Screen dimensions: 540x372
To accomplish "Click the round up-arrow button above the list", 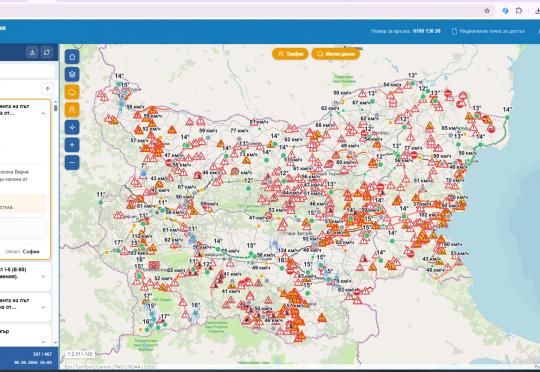I will click(47, 89).
